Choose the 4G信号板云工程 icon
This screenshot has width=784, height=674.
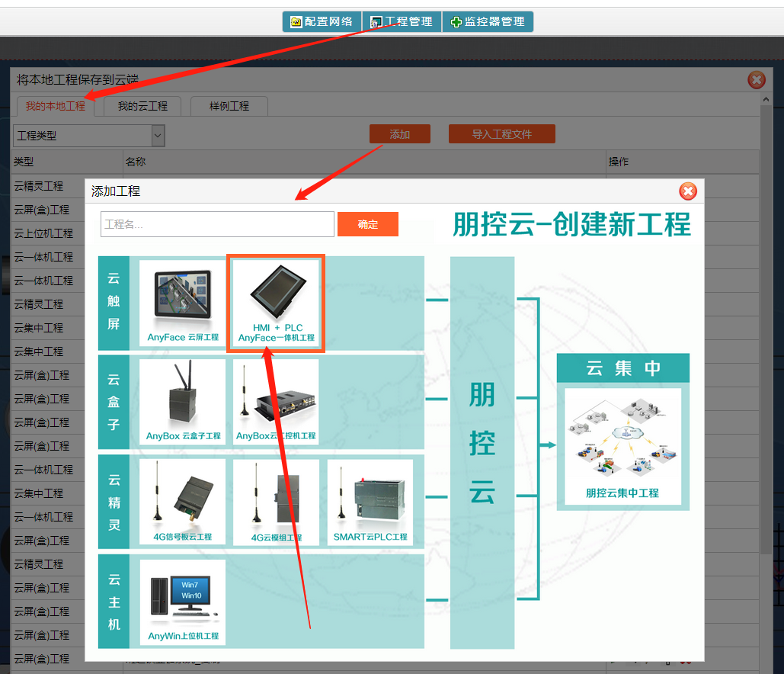click(183, 502)
